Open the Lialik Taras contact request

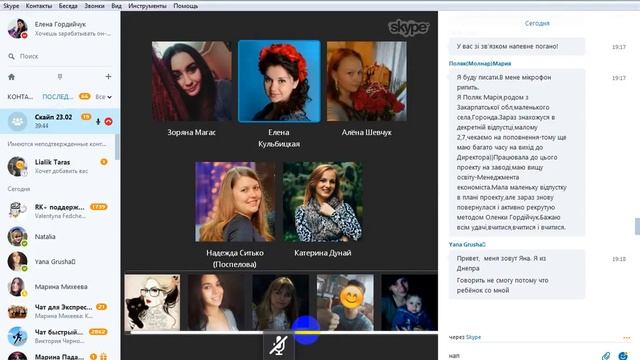pyautogui.click(x=60, y=166)
